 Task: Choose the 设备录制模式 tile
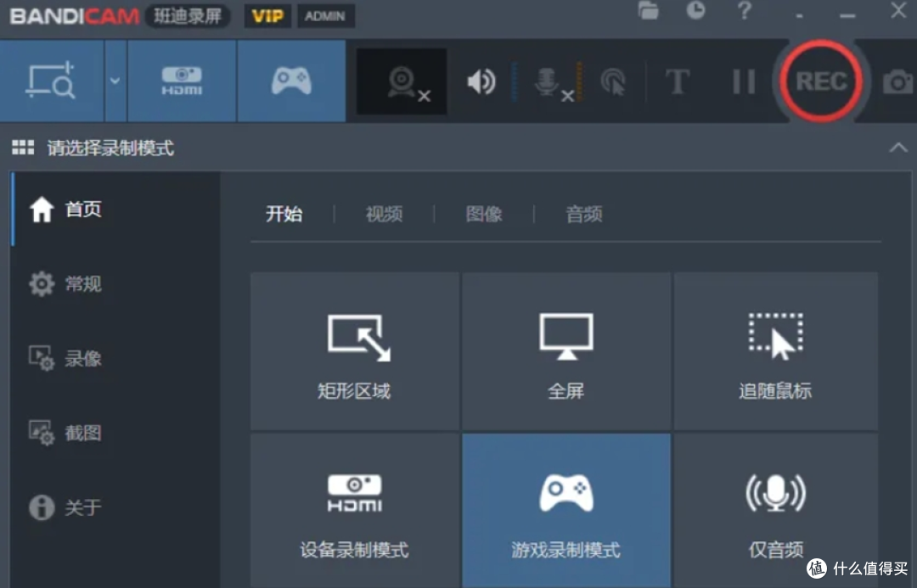[355, 510]
